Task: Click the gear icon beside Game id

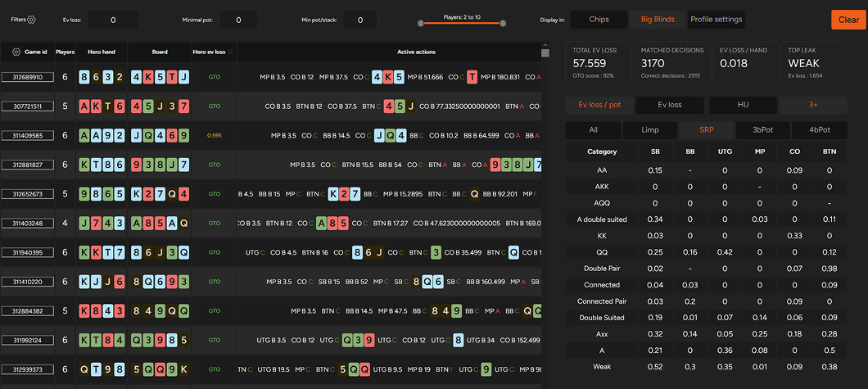Action: 16,52
